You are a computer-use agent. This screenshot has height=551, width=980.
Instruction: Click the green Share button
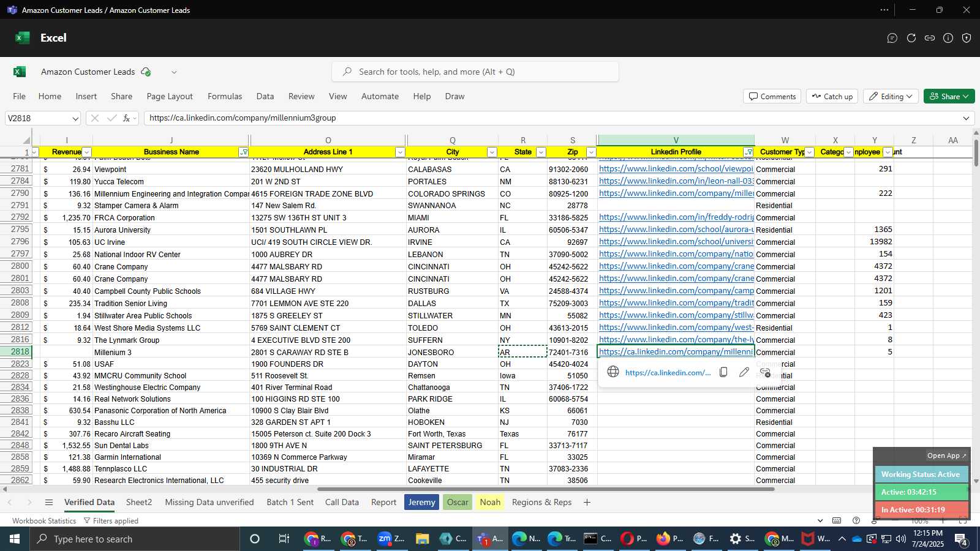(949, 96)
